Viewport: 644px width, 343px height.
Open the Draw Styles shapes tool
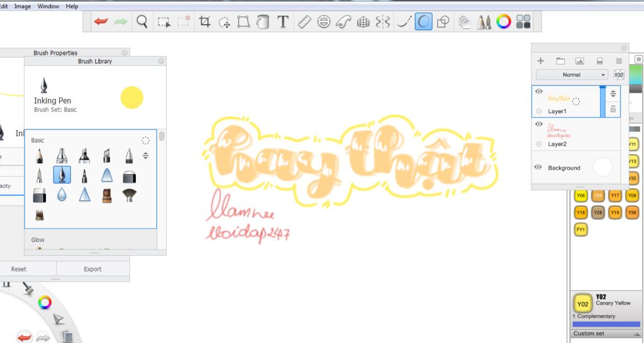click(443, 21)
